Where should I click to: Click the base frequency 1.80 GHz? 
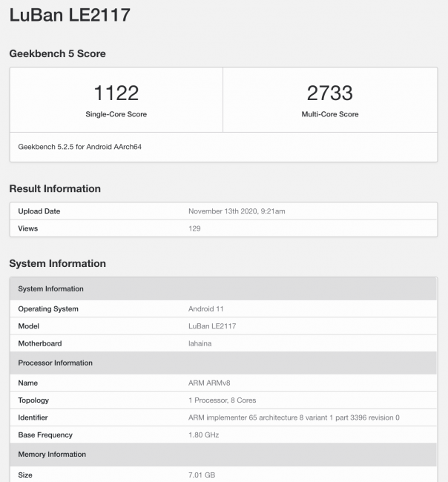[204, 435]
